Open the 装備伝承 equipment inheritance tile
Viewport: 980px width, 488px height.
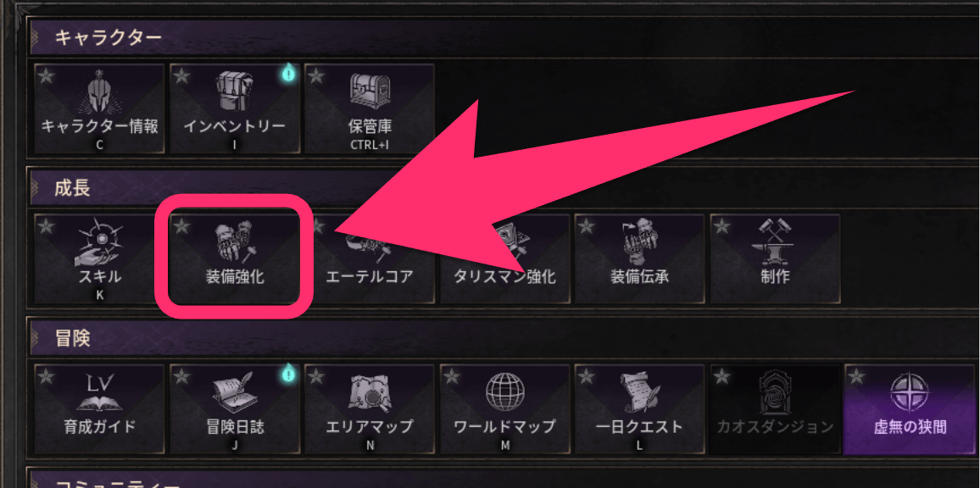click(639, 259)
